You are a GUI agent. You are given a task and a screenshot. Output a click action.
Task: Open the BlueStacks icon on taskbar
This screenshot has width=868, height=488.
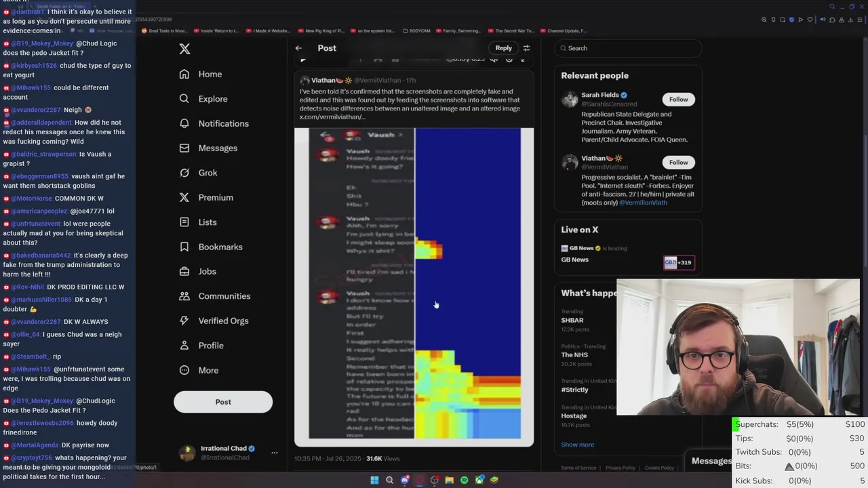pyautogui.click(x=494, y=480)
